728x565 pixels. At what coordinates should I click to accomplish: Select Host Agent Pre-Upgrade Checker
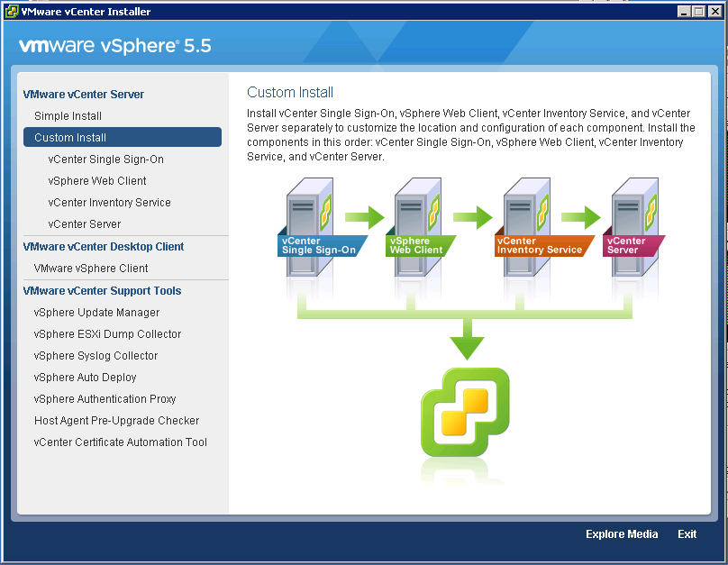coord(116,421)
